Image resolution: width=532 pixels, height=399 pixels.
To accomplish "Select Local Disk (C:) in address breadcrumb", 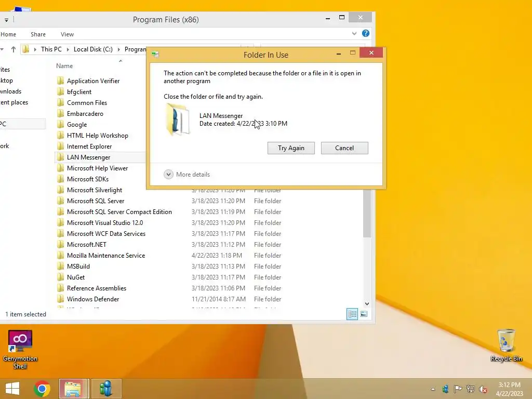I will pyautogui.click(x=93, y=49).
